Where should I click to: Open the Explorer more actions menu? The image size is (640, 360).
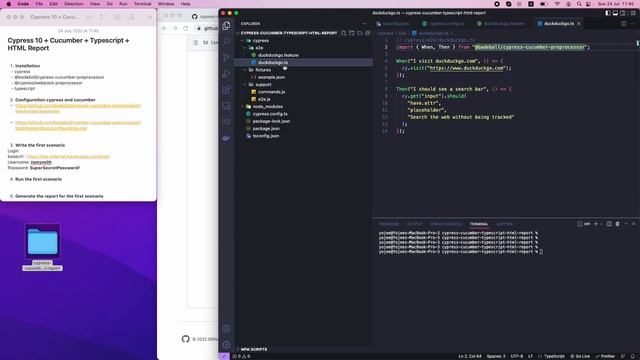tap(365, 24)
